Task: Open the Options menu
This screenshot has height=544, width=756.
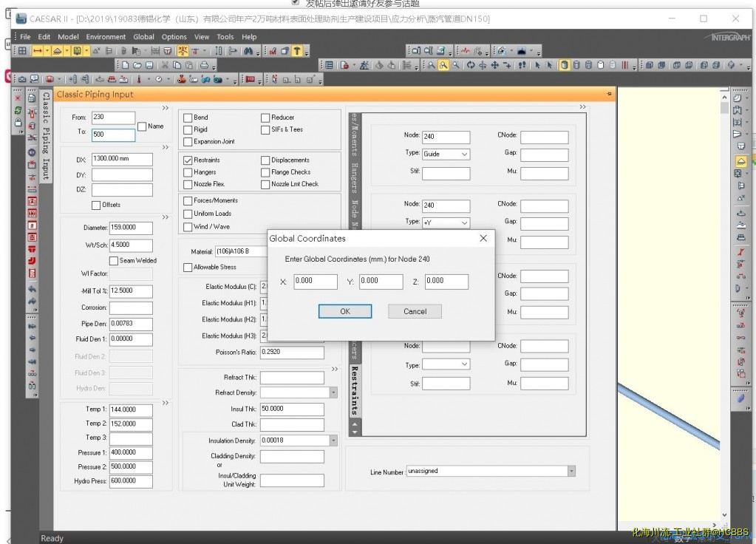Action: pyautogui.click(x=174, y=37)
